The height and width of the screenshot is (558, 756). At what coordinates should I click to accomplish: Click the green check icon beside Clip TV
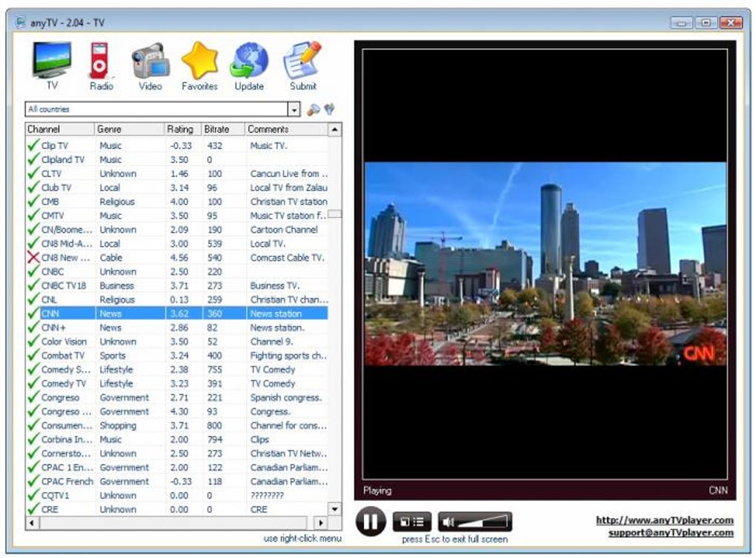[33, 145]
